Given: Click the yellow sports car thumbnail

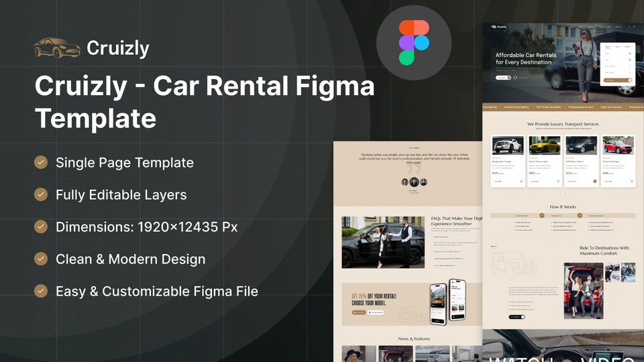Looking at the screenshot, I should [x=545, y=145].
